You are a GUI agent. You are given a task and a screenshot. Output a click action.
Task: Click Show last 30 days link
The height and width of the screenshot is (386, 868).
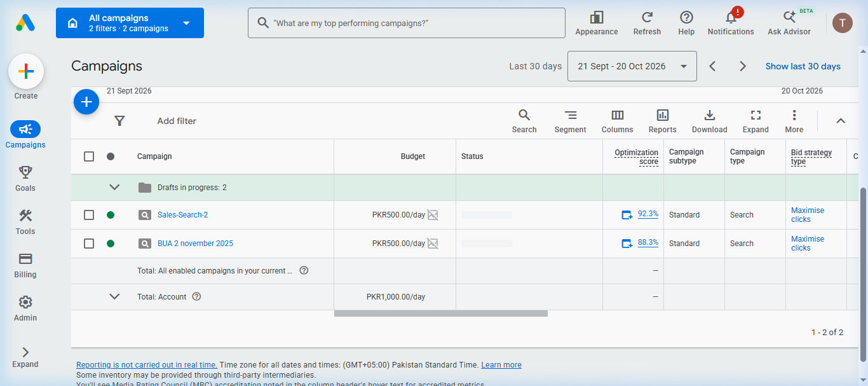pos(803,66)
